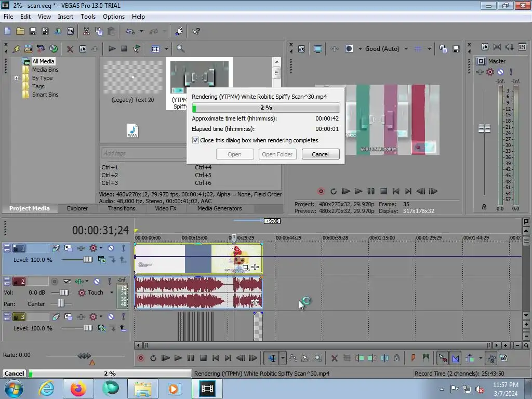532x399 pixels.
Task: Adjust the Master volume fader
Action: (484, 129)
